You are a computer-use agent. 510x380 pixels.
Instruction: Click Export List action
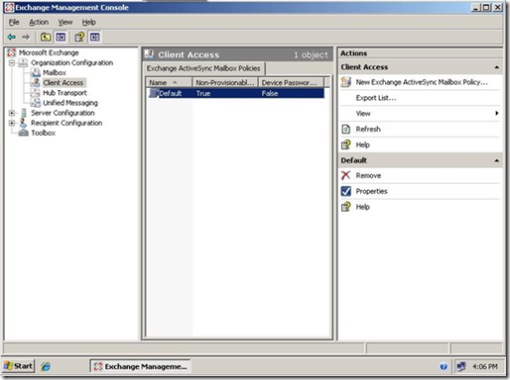tap(376, 98)
